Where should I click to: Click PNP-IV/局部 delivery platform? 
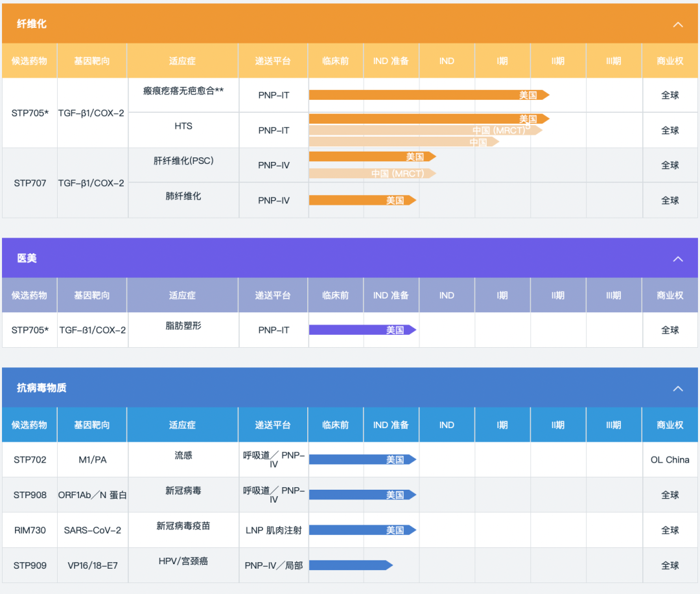point(274,565)
